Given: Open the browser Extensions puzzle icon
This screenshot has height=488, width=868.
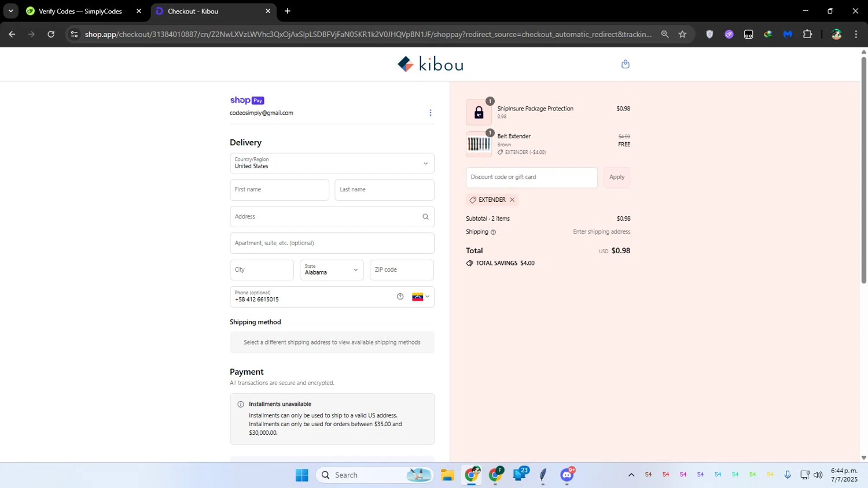Looking at the screenshot, I should pyautogui.click(x=807, y=34).
